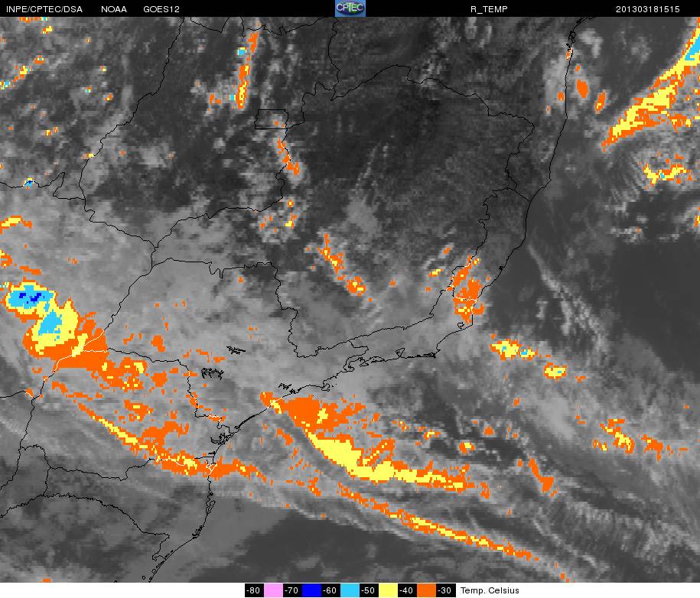Click the 201303181515 timestamp
This screenshot has width=700, height=598.
click(x=647, y=9)
